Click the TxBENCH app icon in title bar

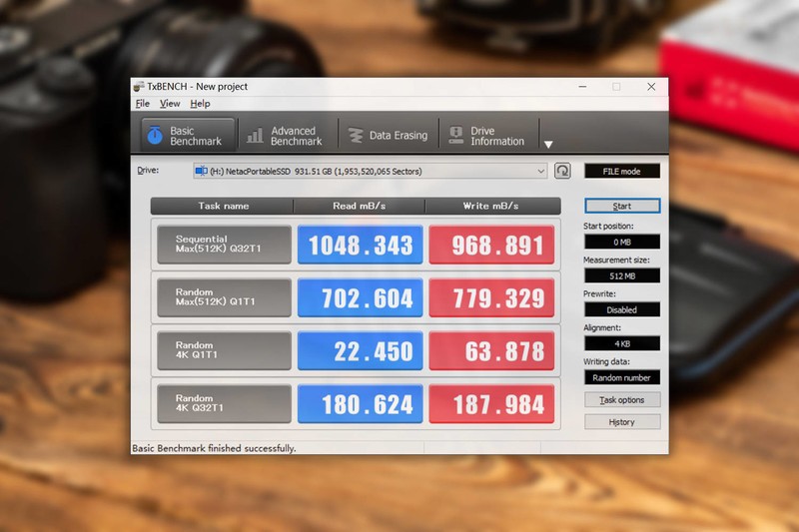pos(139,87)
